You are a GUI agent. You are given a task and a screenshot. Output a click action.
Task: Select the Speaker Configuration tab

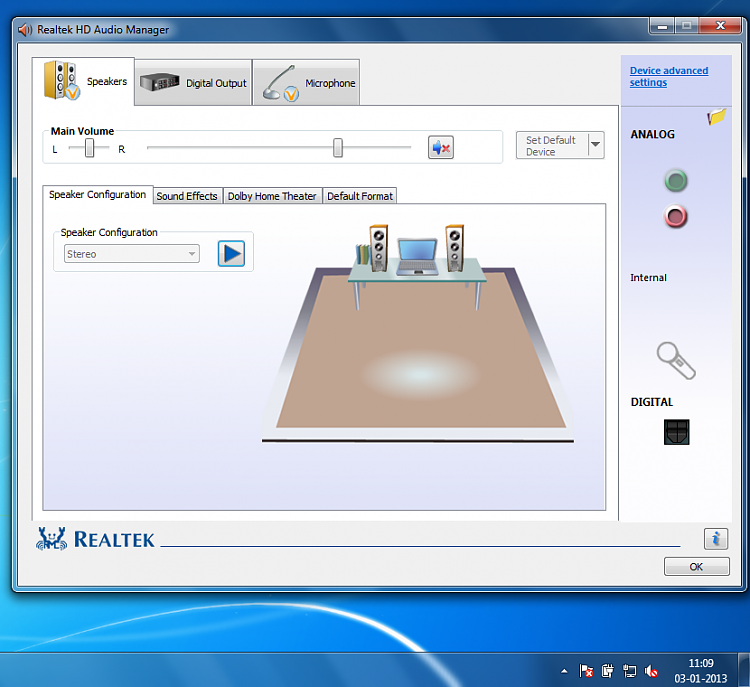98,195
